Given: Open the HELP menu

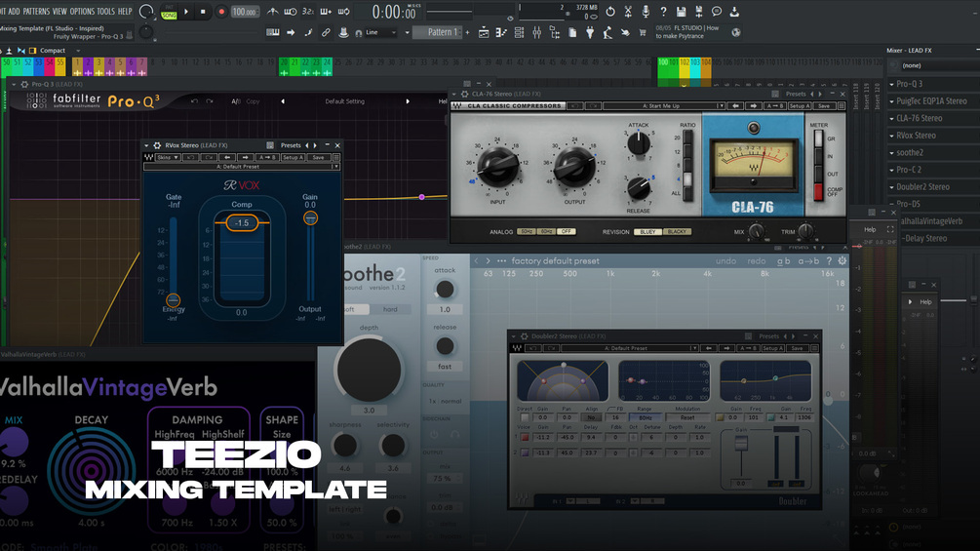Looking at the screenshot, I should (x=125, y=12).
